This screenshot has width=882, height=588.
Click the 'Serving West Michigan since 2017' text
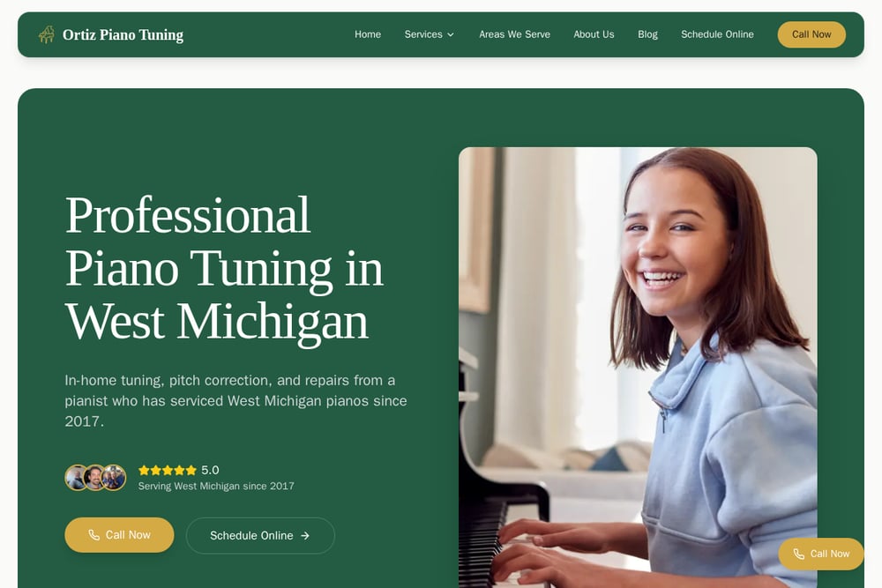[216, 486]
